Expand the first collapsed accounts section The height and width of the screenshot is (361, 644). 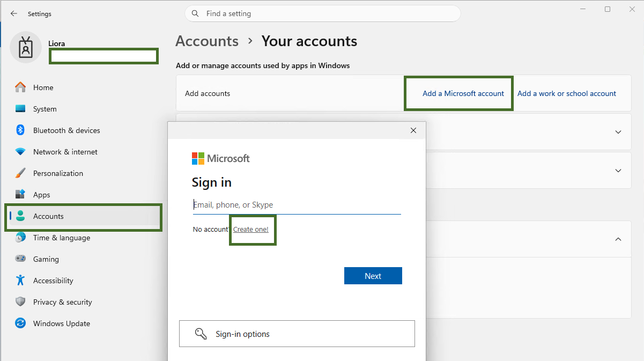618,131
